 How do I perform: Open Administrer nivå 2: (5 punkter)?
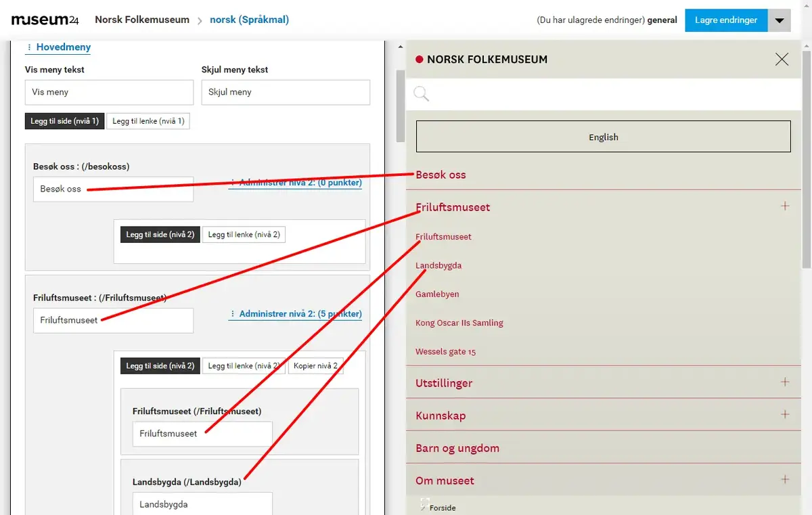[296, 314]
